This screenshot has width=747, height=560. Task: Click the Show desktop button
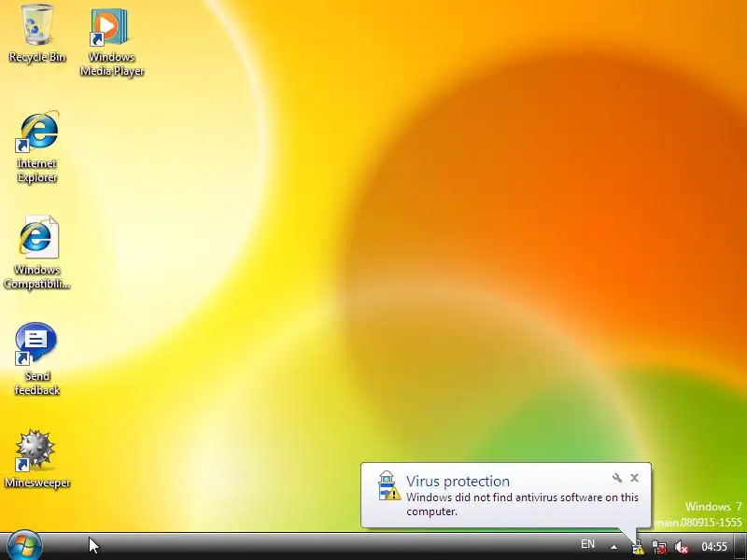tap(740, 546)
